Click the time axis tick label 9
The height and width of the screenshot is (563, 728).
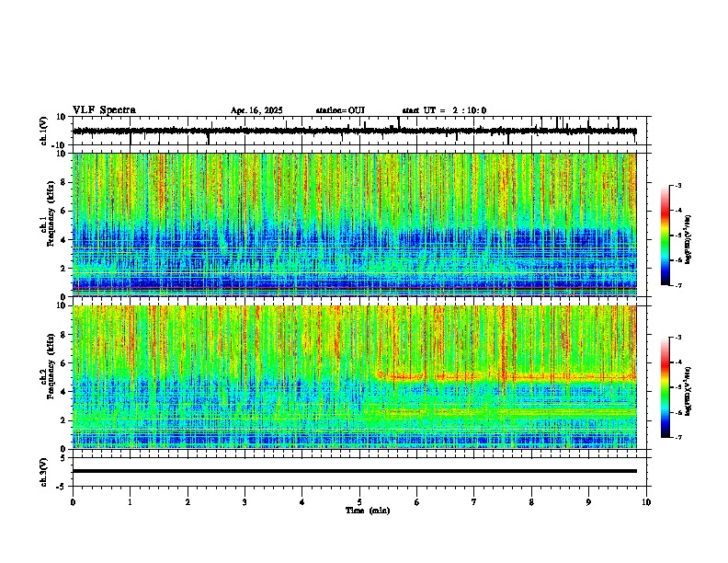(588, 502)
